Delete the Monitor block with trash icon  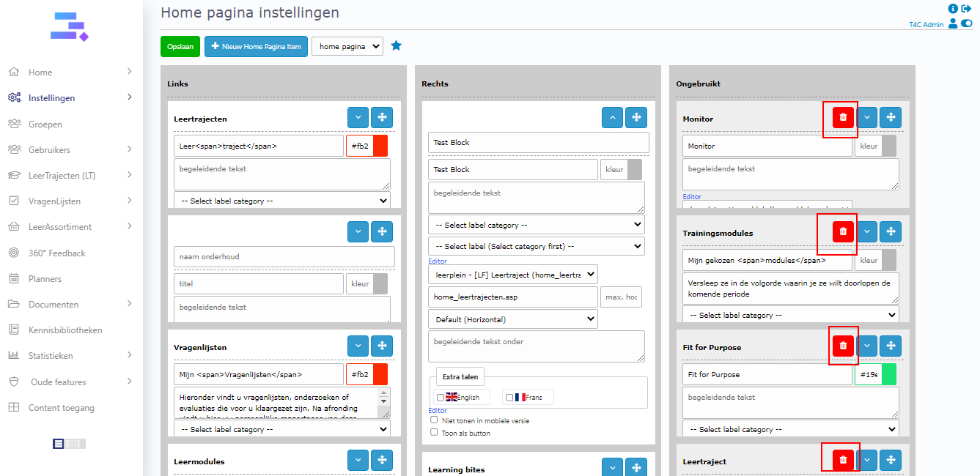tap(843, 118)
